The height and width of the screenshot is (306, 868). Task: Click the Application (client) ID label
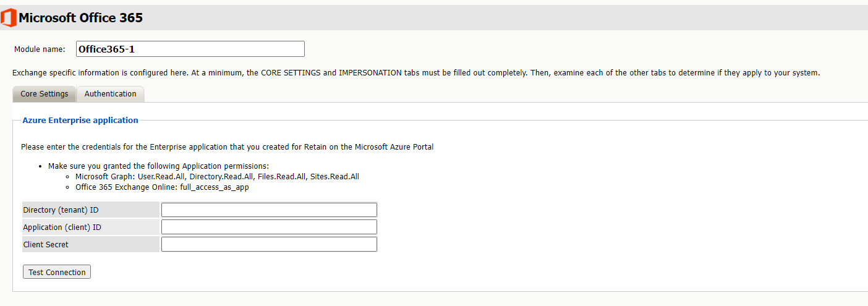tap(62, 227)
